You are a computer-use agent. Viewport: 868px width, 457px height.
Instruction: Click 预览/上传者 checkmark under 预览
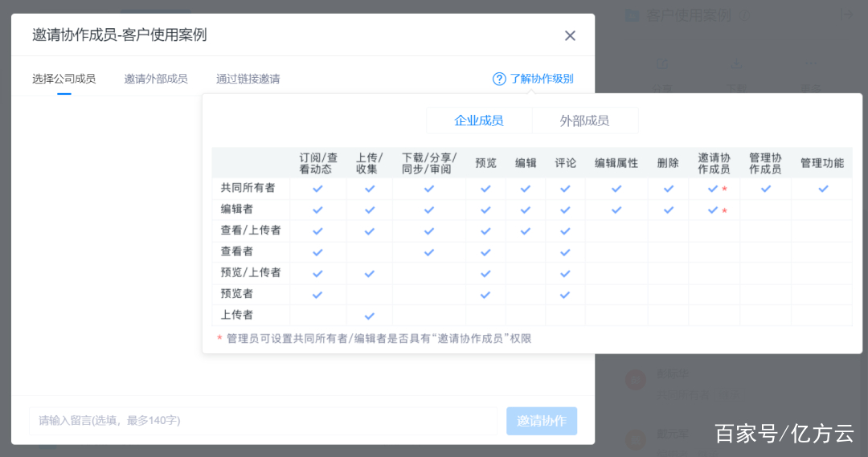(485, 274)
